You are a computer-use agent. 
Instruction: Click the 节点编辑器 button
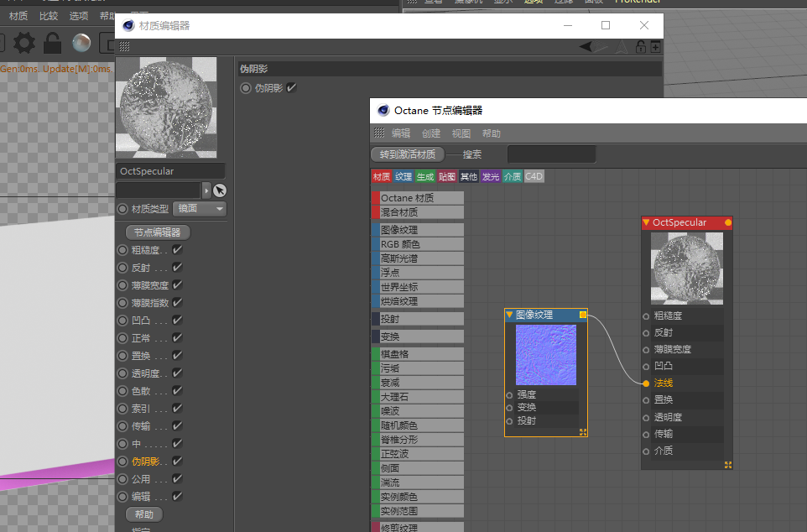pyautogui.click(x=158, y=232)
